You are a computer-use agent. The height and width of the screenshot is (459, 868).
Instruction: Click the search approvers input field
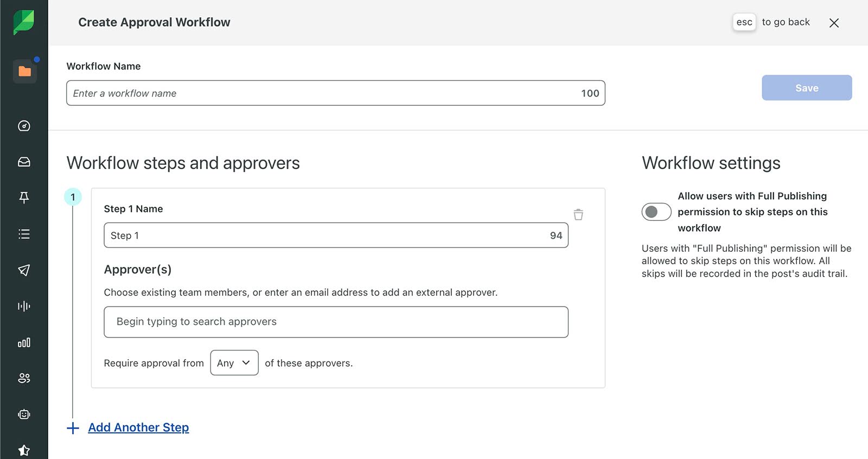(x=336, y=322)
